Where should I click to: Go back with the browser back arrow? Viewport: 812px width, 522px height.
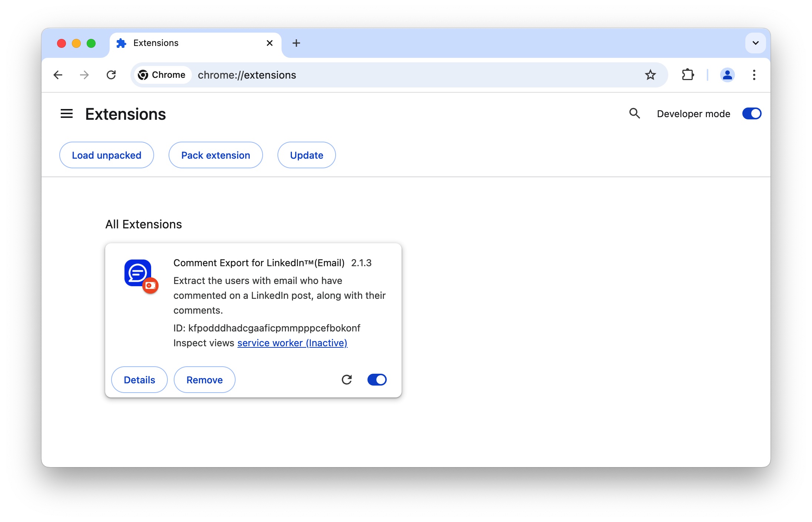tap(58, 75)
